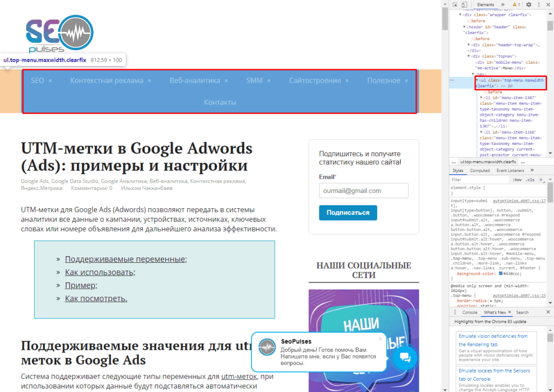Image resolution: width=554 pixels, height=392 pixels.
Task: Click row actions ellipsis beside selected ul
Action: [452, 80]
